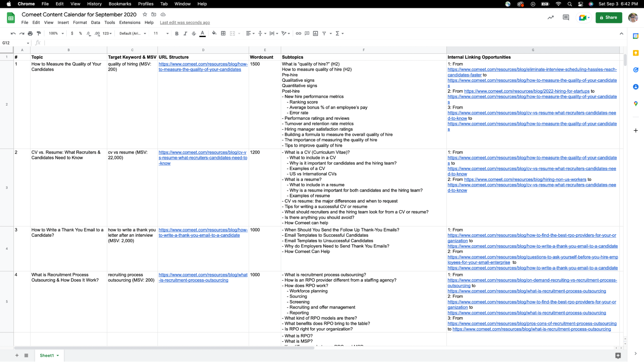The height and width of the screenshot is (362, 644).
Task: Open text wrapping dropdown
Action: click(x=274, y=33)
